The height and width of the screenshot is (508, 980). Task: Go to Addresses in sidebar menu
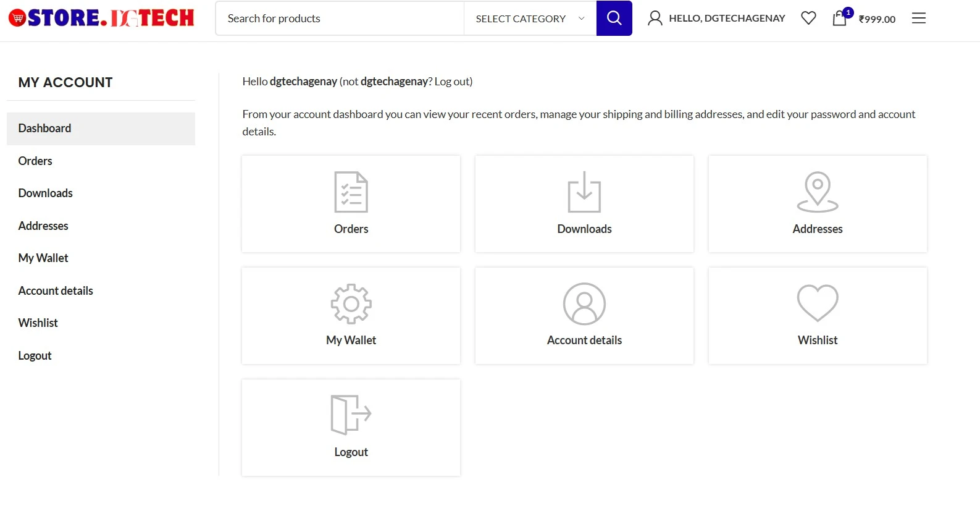click(x=43, y=226)
